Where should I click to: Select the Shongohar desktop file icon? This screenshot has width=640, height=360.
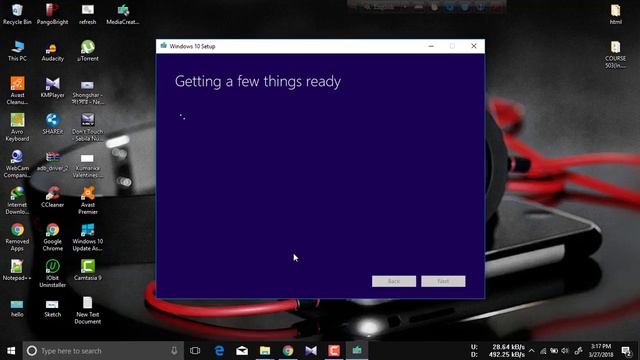pos(87,91)
